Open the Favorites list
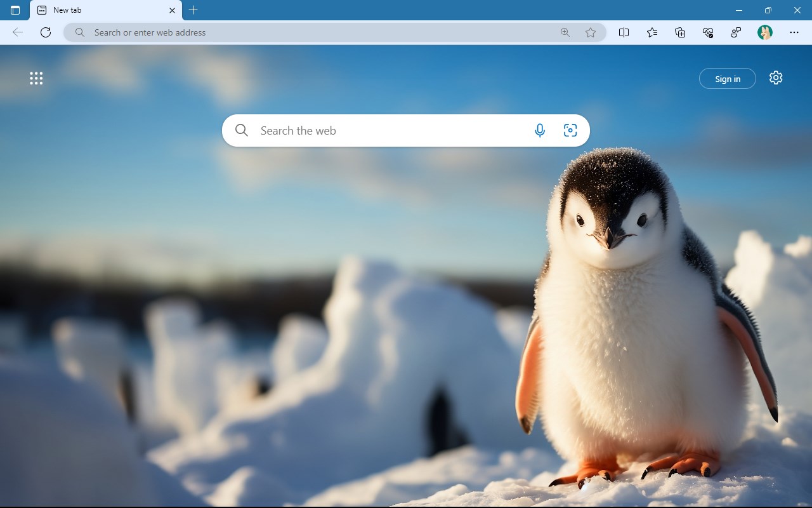Screen dimensions: 812x508 tap(652, 32)
